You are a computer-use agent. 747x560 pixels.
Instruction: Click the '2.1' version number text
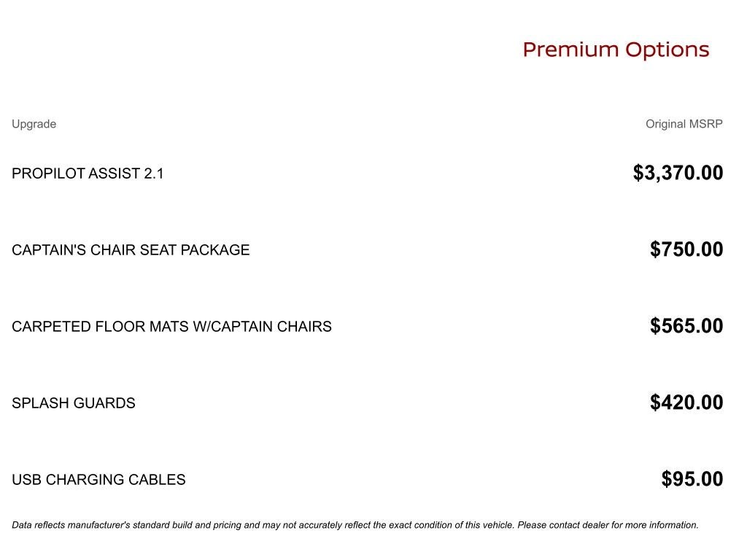tap(154, 174)
